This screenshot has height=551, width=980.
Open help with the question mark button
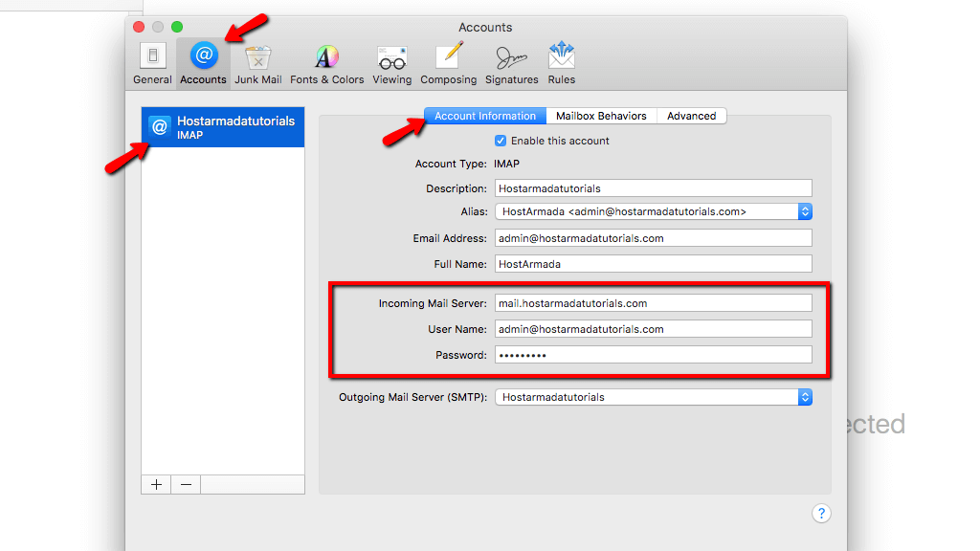(821, 514)
